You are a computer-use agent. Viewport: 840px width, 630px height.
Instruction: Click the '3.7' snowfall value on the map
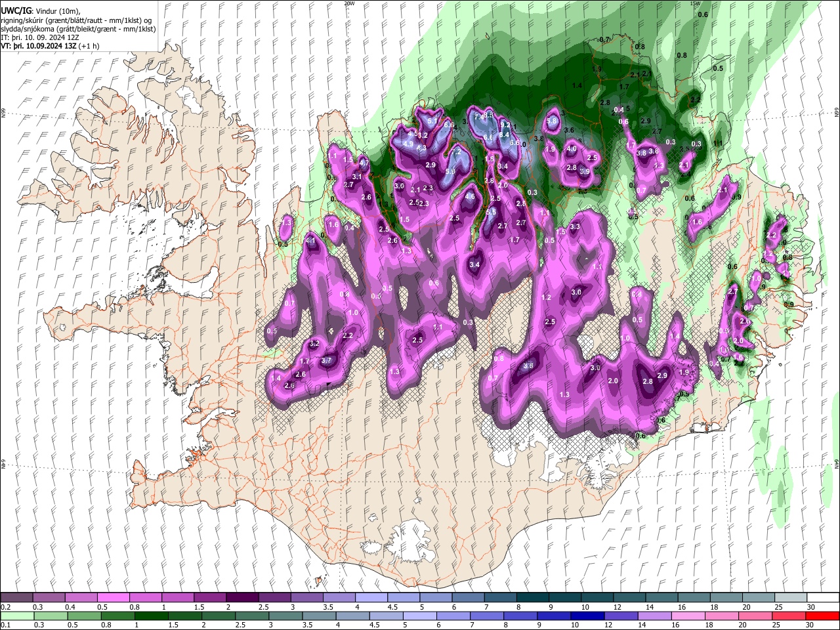coord(326,361)
